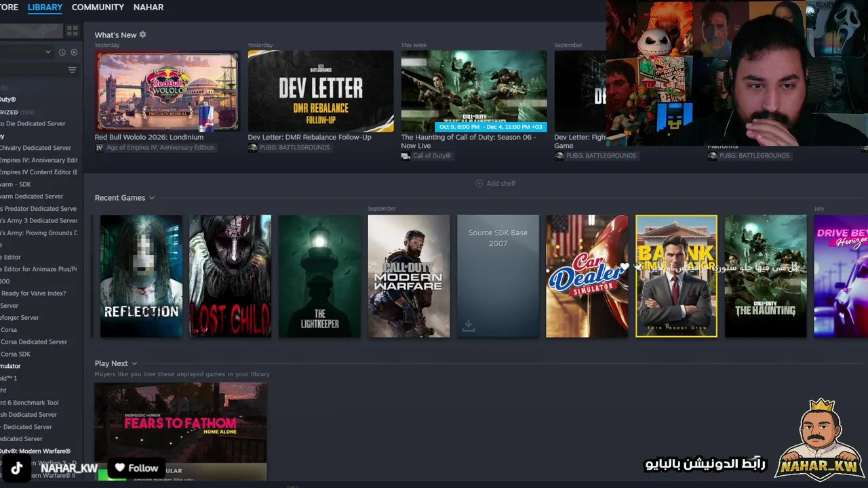Viewport: 868px width, 488px height.
Task: Select 'Army 3 Dedicated Server' list entry
Action: point(39,221)
